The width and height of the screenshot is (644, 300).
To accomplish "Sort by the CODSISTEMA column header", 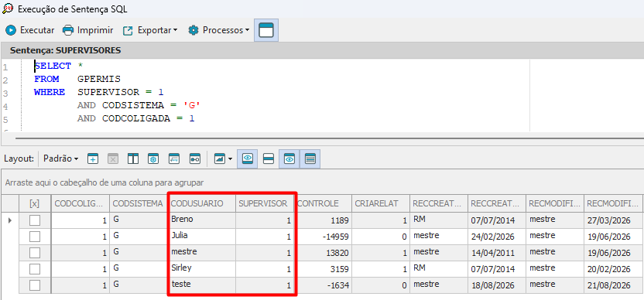I will tap(138, 203).
